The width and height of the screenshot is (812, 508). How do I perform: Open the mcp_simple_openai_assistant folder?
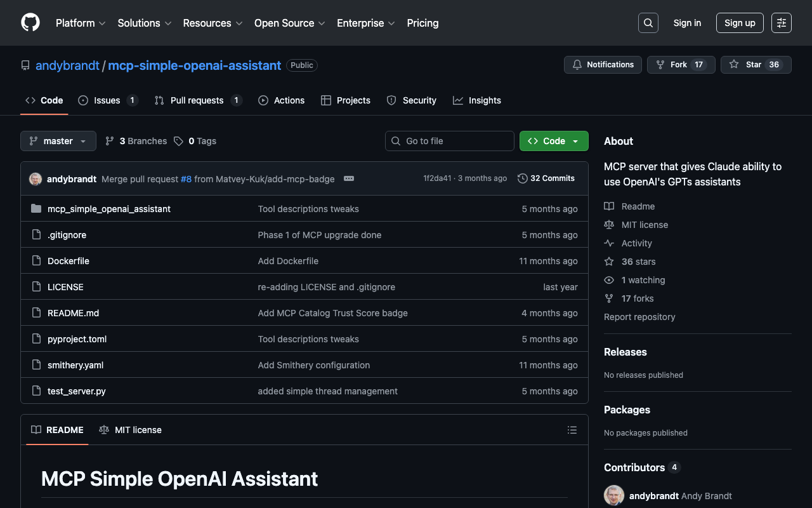click(108, 209)
